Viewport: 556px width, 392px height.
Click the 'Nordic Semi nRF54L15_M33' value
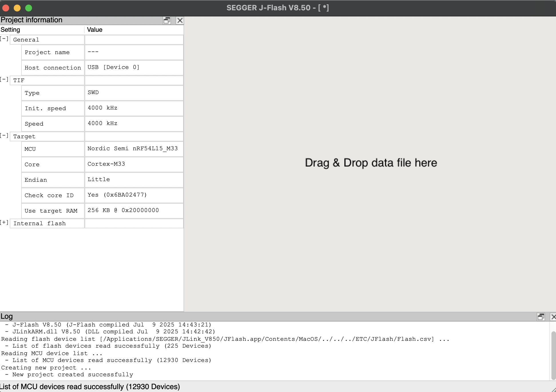pos(134,149)
